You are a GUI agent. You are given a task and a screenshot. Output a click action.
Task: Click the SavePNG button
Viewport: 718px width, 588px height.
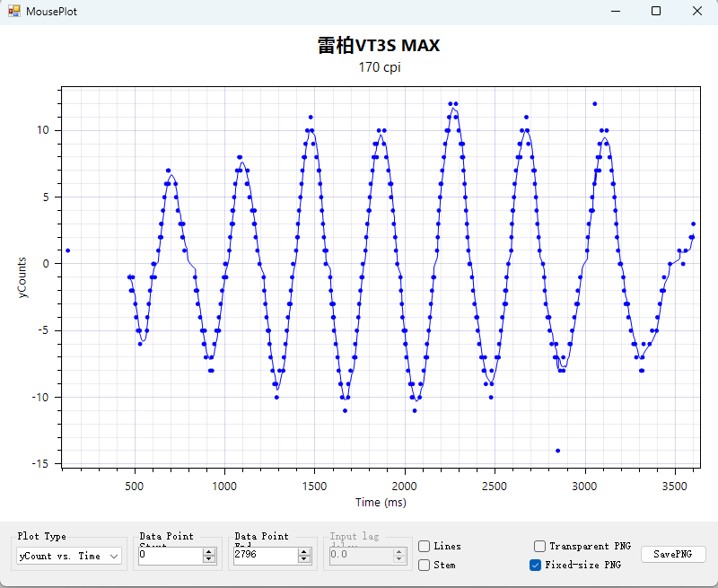673,554
